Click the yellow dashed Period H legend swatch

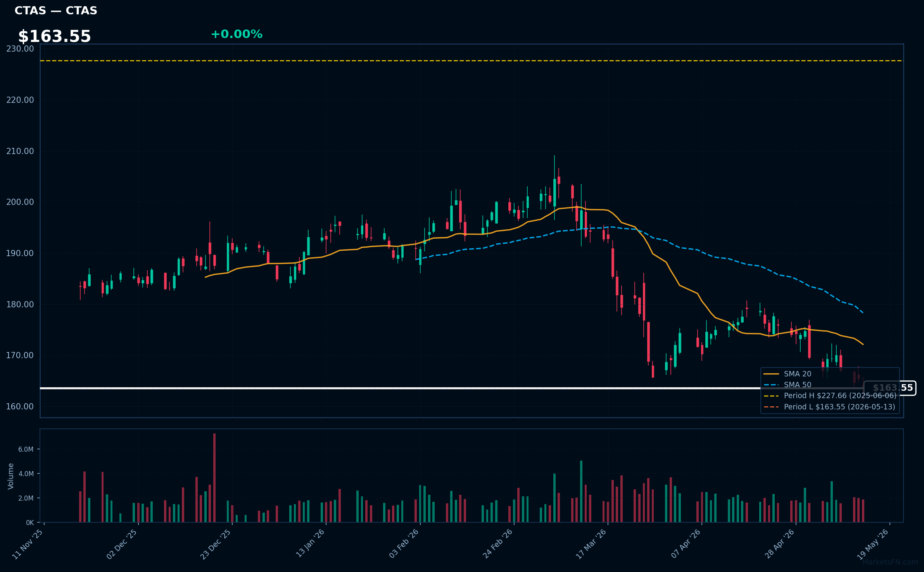(771, 396)
